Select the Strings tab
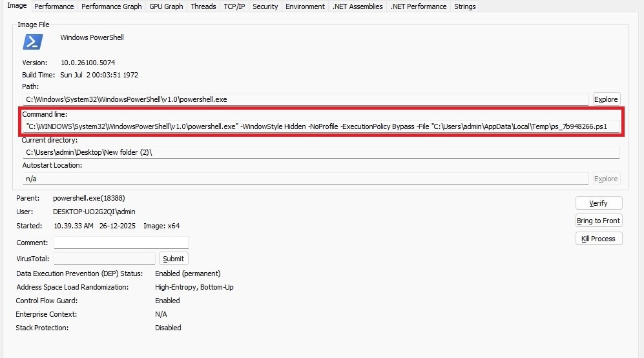Image resolution: width=644 pixels, height=358 pixels. coord(465,6)
